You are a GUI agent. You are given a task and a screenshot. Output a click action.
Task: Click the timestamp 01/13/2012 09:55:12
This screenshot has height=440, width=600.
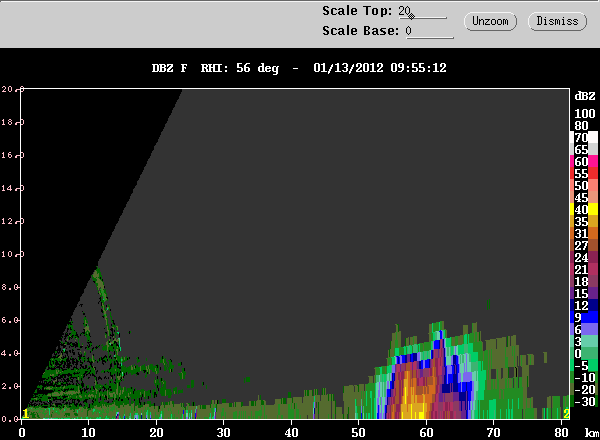click(x=379, y=68)
